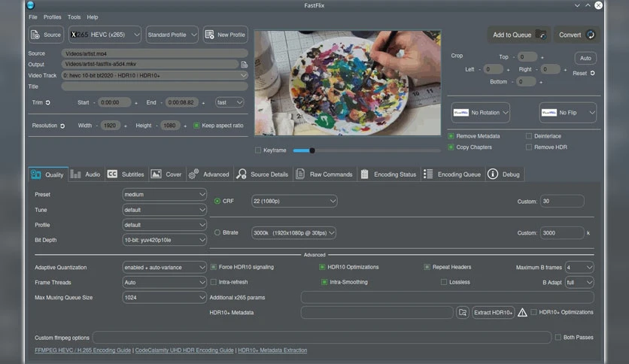Open the Encoding Queue tab
This screenshot has height=364, width=629.
click(452, 174)
